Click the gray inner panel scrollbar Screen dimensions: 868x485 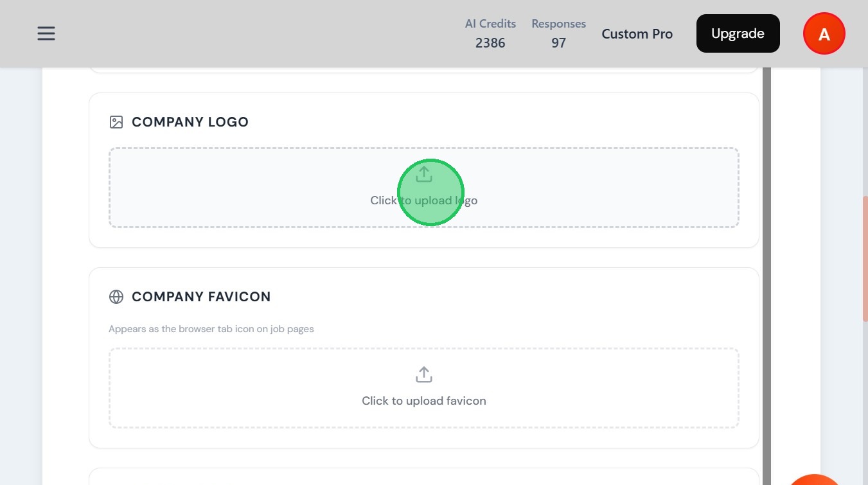766,276
